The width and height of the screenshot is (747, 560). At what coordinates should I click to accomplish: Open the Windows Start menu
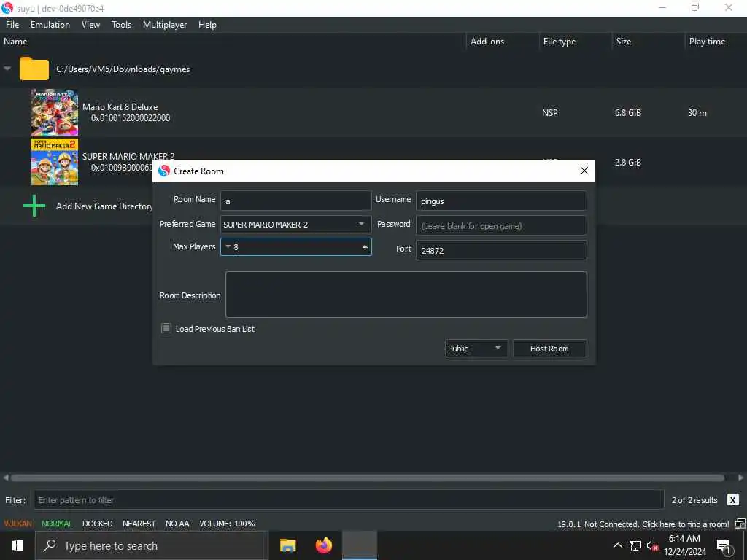coord(18,545)
